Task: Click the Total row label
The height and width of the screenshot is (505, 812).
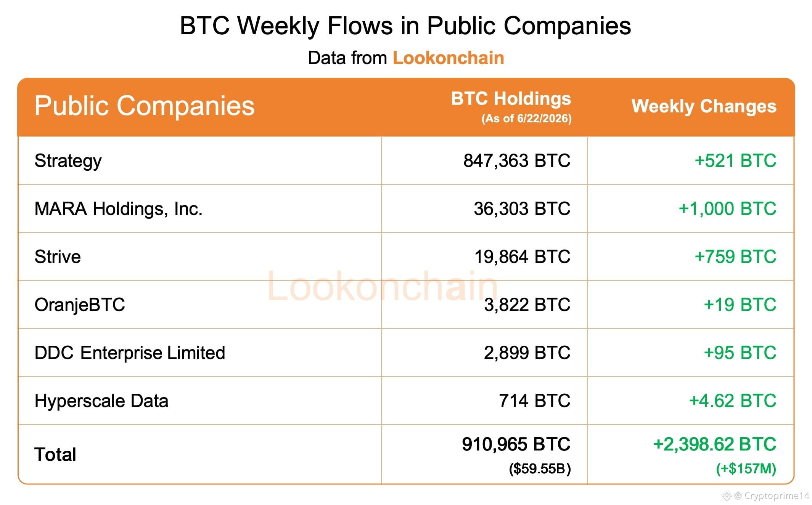Action: [55, 454]
